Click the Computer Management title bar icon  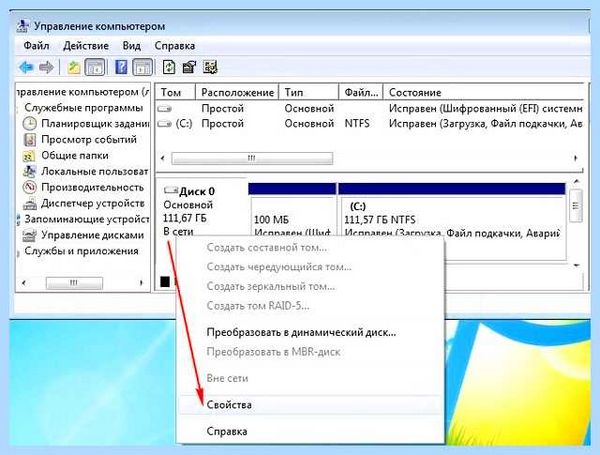(23, 26)
